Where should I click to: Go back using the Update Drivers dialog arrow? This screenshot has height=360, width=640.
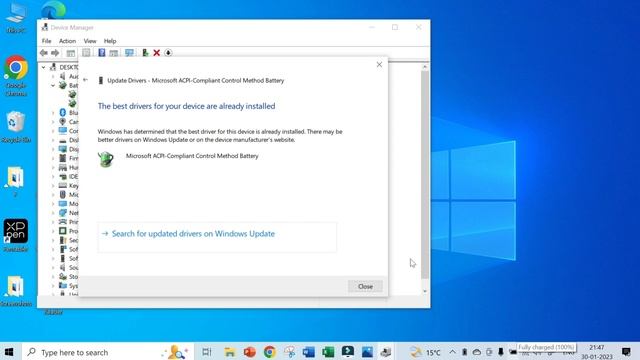click(x=85, y=80)
